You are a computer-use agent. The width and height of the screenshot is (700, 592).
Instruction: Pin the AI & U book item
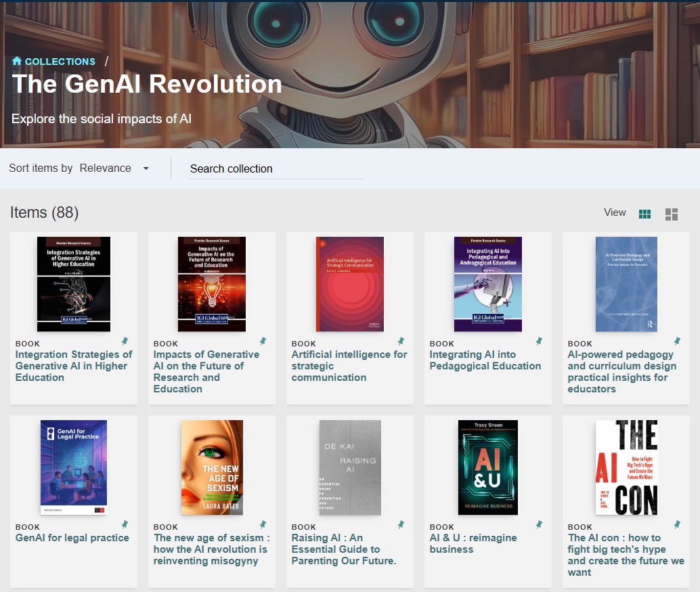coord(539,524)
